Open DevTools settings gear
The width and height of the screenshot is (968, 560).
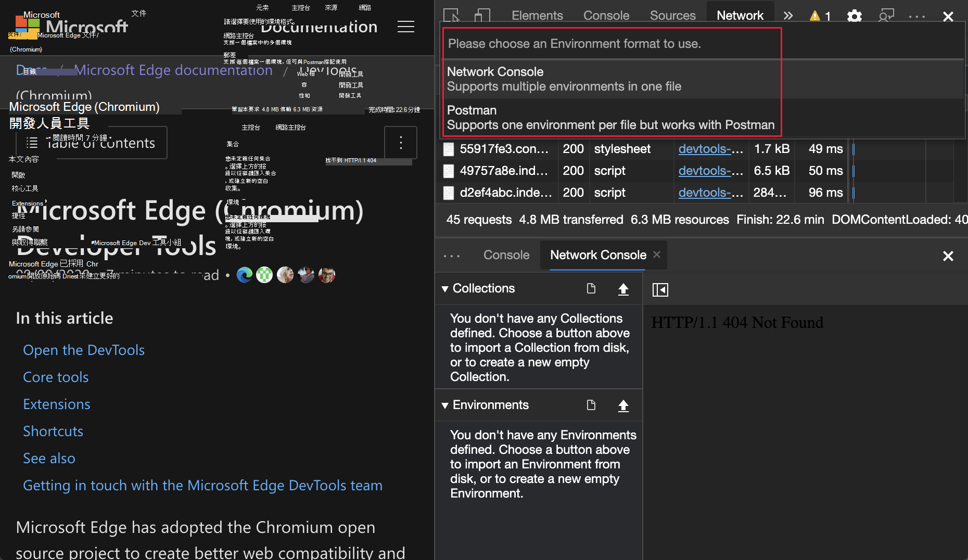pyautogui.click(x=854, y=16)
